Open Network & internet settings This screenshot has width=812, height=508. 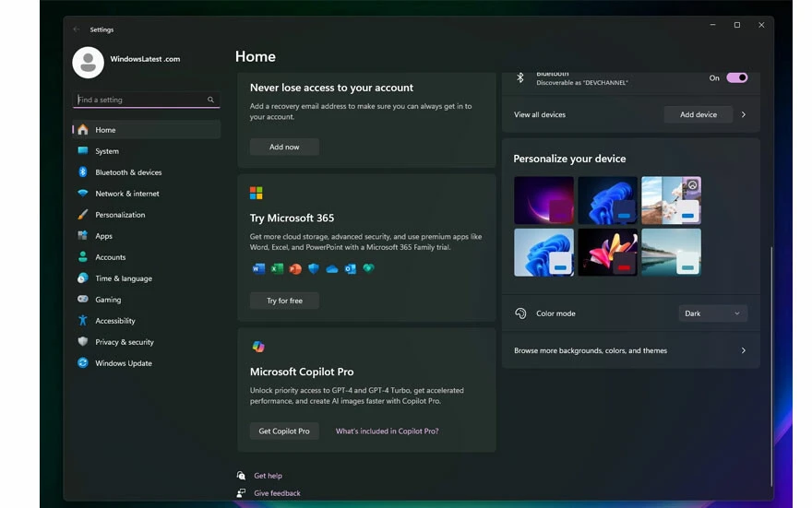point(147,193)
